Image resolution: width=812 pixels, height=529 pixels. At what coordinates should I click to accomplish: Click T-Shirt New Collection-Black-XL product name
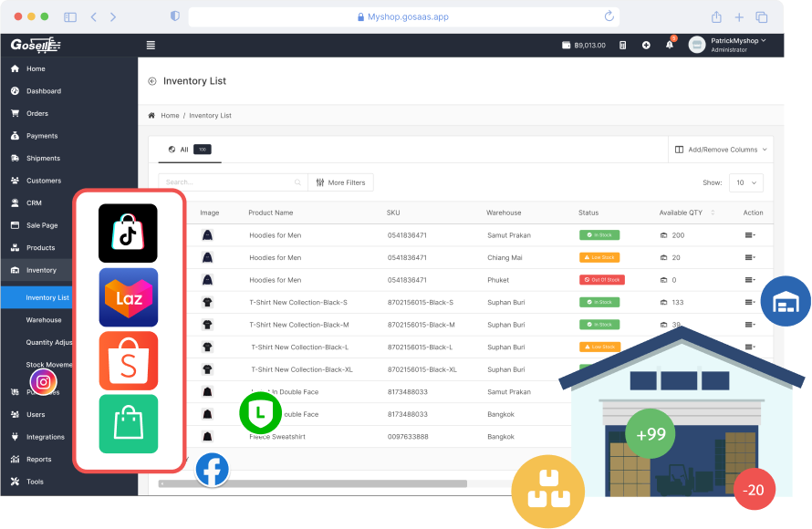coord(302,369)
